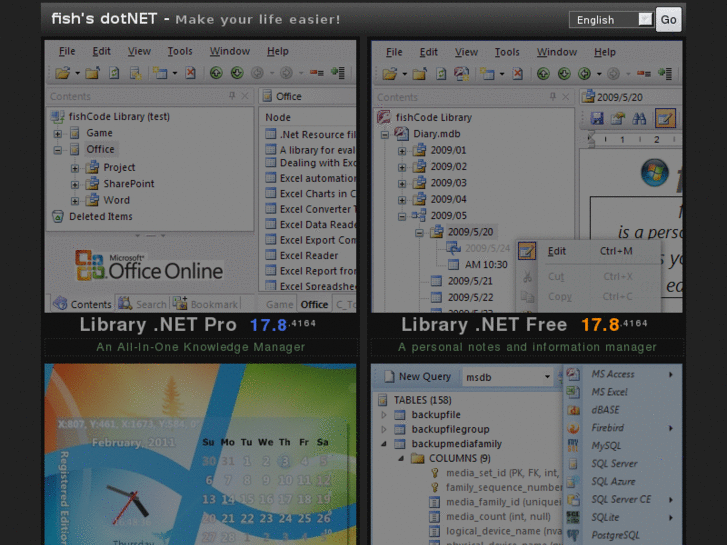727x545 pixels.
Task: Click the highlighted edit note icon in editor toolbar
Action: click(x=665, y=118)
